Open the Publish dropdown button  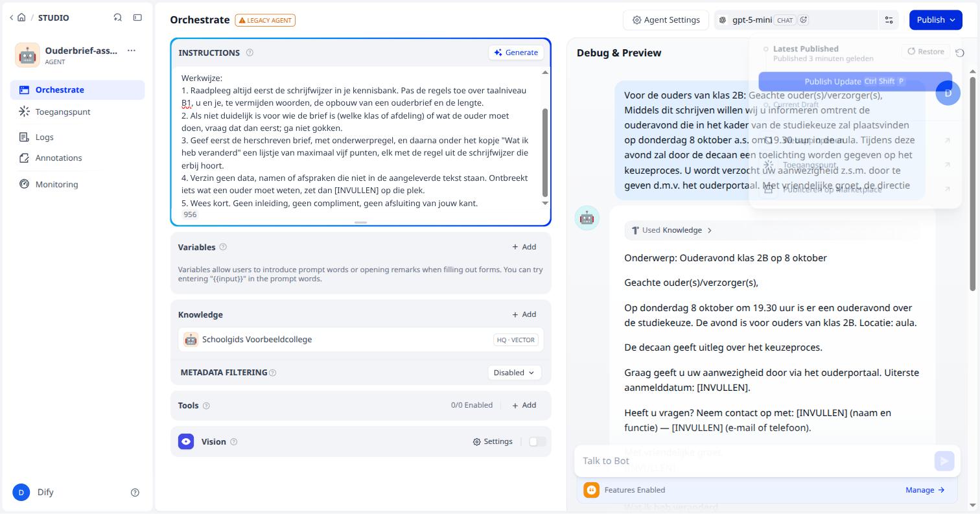pos(935,20)
